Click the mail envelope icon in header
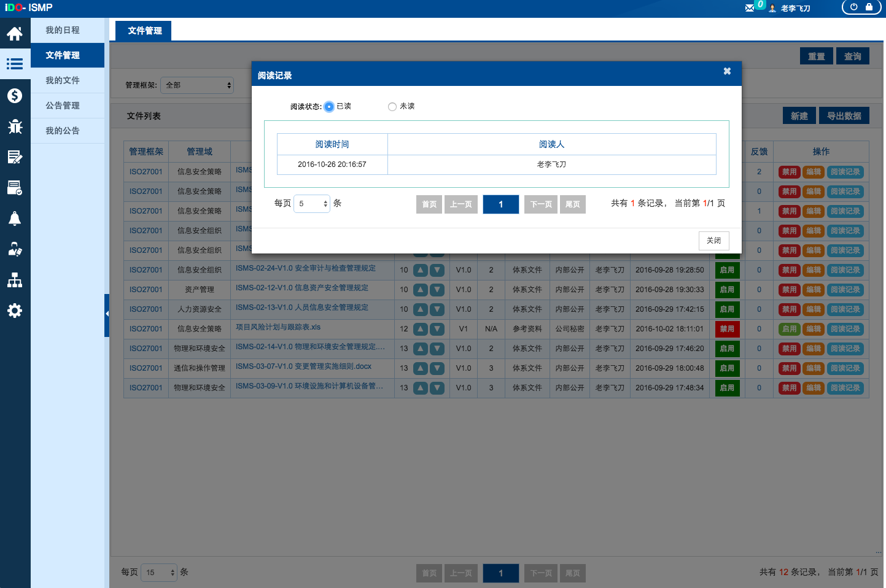886x588 pixels. click(x=750, y=8)
